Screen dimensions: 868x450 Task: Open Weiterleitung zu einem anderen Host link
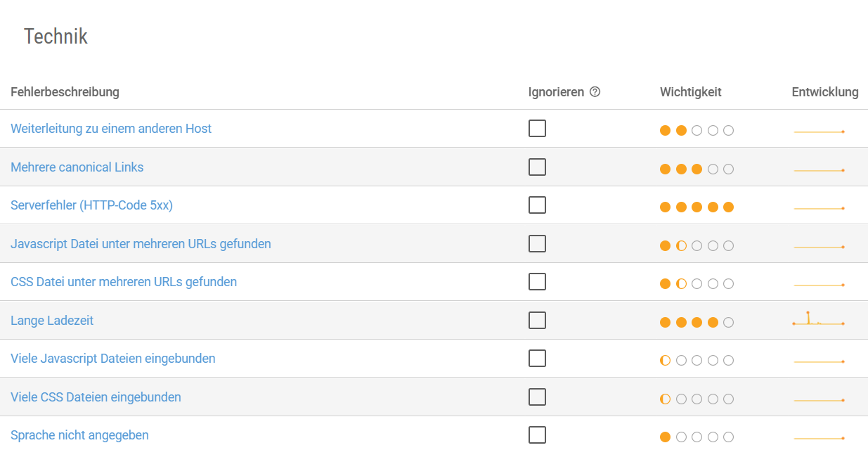(x=111, y=129)
